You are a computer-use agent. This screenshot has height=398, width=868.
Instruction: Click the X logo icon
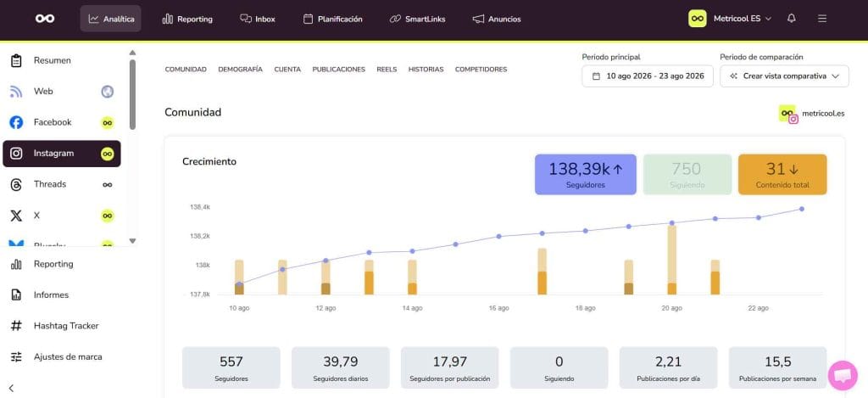tap(17, 216)
